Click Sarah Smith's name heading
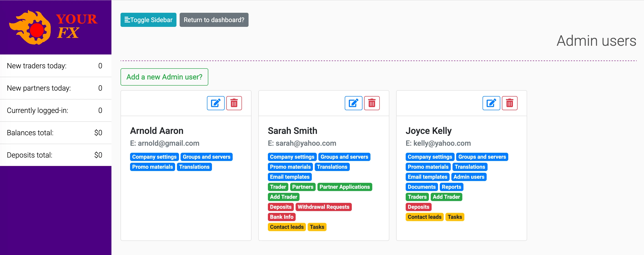 (292, 130)
